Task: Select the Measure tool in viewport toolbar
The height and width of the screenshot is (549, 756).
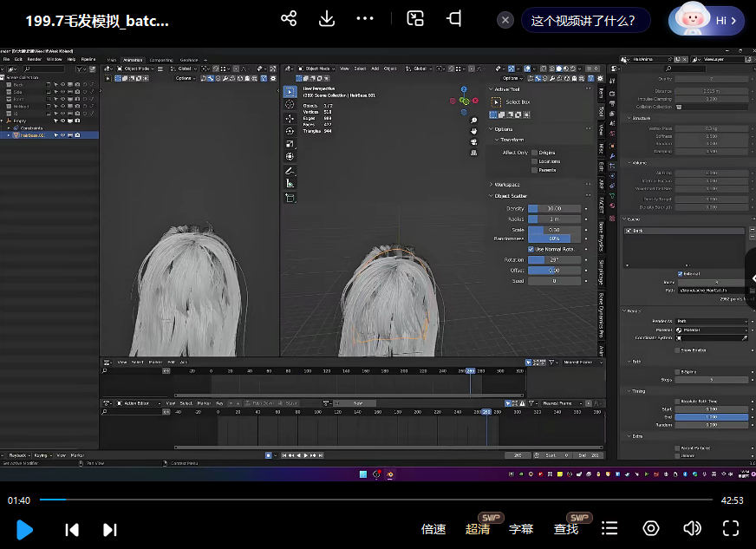Action: click(x=290, y=184)
